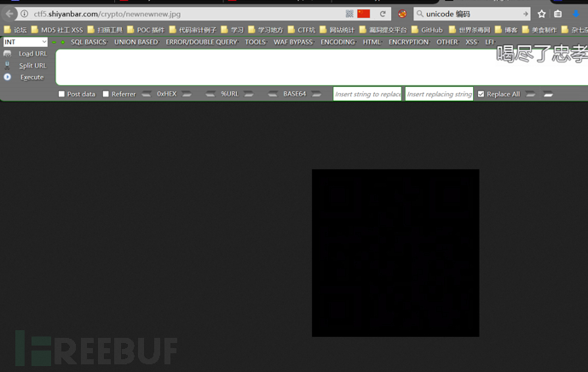Open the 代码审计例子 bookmark folder
The height and width of the screenshot is (372, 588).
click(x=193, y=30)
